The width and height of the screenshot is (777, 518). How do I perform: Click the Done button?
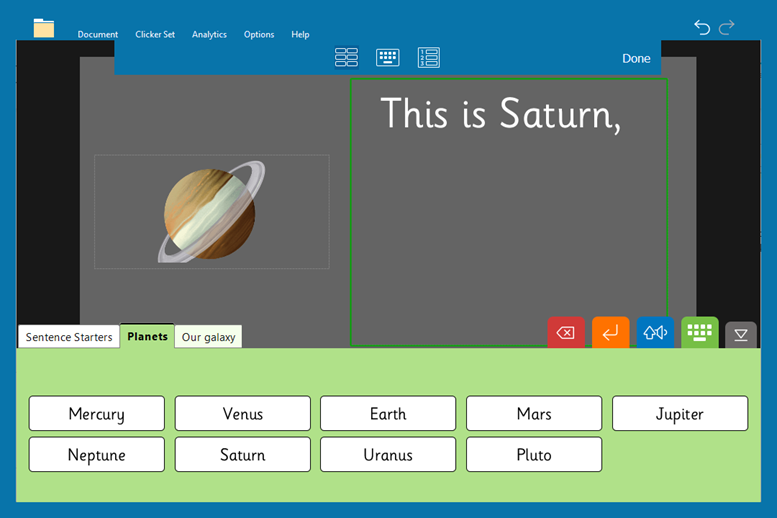tap(636, 59)
